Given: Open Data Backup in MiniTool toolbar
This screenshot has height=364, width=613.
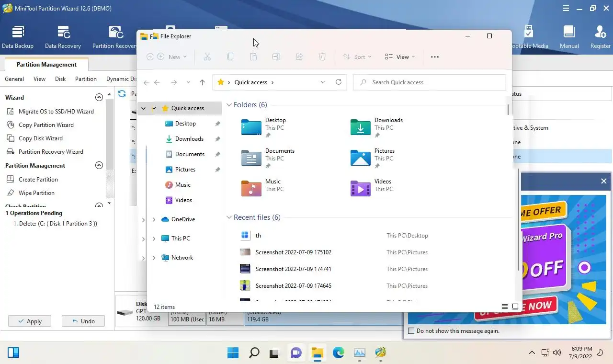Looking at the screenshot, I should 18,37.
